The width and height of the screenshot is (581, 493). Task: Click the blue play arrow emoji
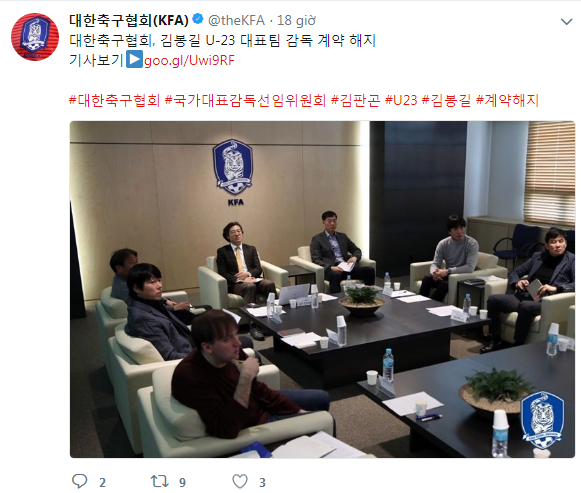tap(134, 60)
